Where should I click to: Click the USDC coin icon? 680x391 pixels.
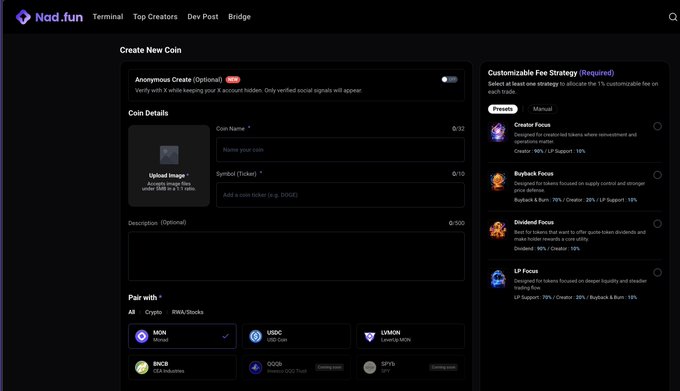pyautogui.click(x=255, y=336)
